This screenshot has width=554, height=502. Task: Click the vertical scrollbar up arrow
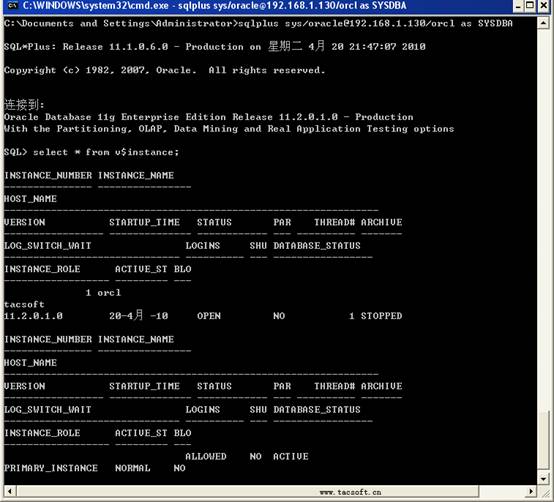click(543, 23)
